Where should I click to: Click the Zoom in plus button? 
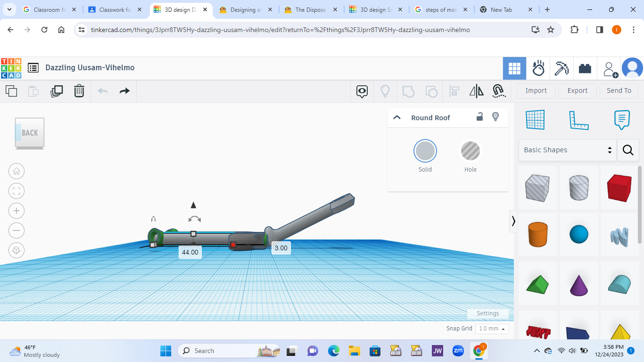pyautogui.click(x=17, y=211)
